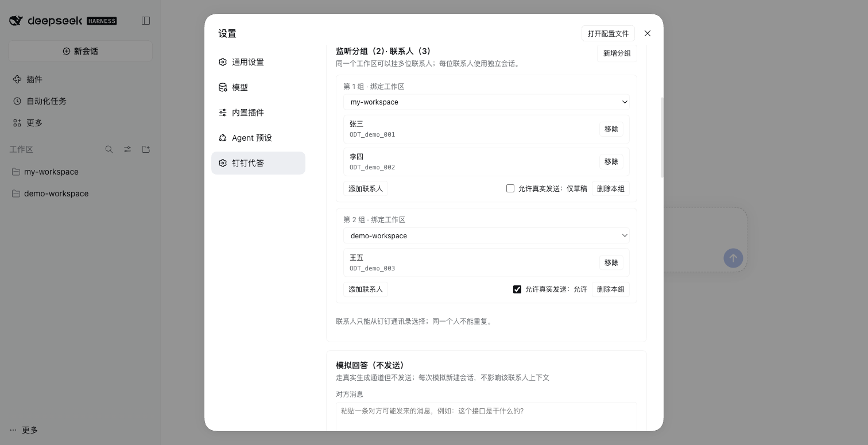
Task: Add contact to group 2
Action: (x=366, y=289)
